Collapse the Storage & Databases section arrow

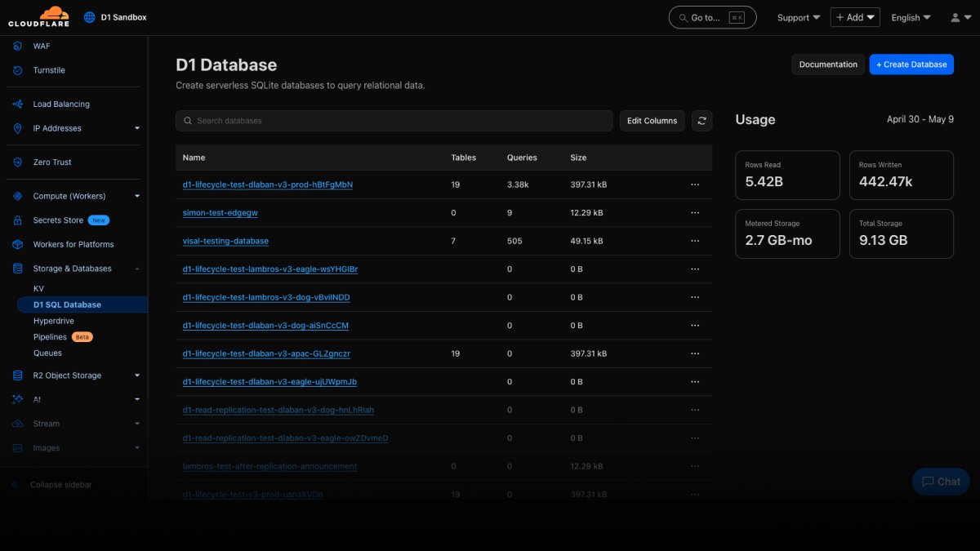tap(137, 269)
